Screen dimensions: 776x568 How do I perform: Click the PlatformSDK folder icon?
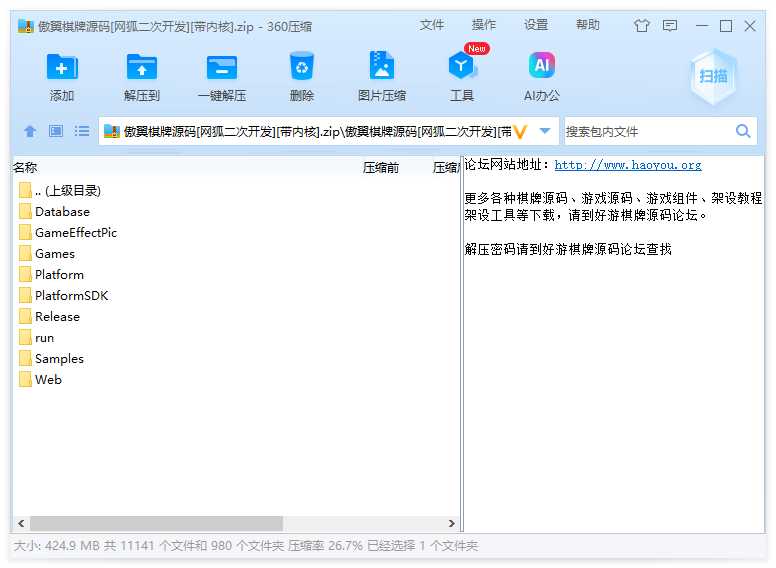tap(25, 295)
